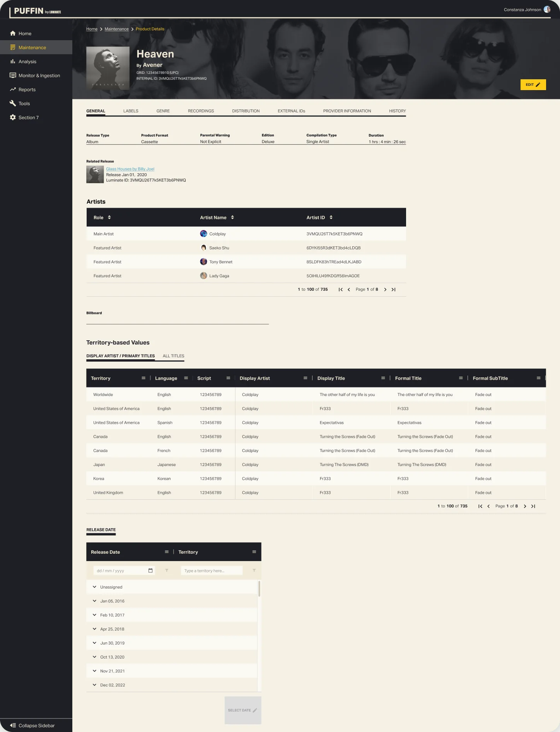Open Monitor & Ingestion sidebar icon

point(13,75)
